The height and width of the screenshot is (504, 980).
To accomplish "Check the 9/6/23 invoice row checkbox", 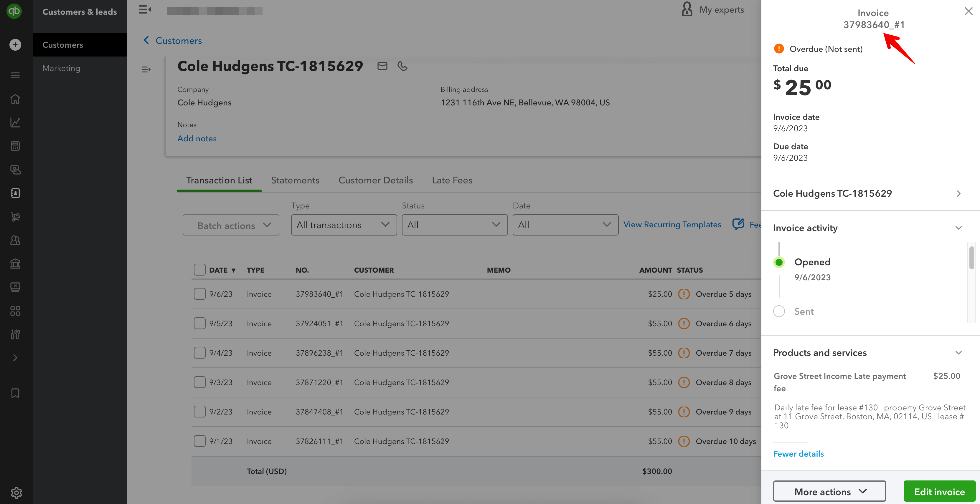I will point(199,294).
